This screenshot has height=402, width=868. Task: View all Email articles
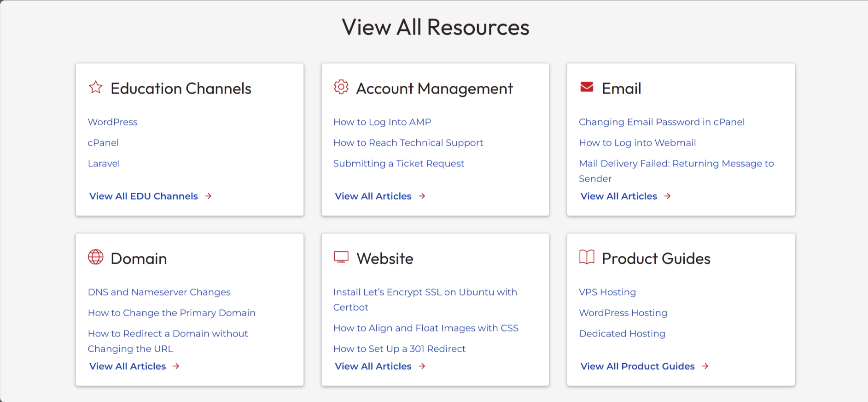pyautogui.click(x=619, y=196)
